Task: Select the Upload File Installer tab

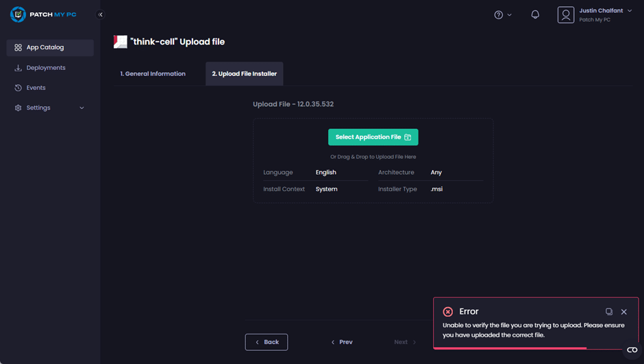Action: [244, 73]
